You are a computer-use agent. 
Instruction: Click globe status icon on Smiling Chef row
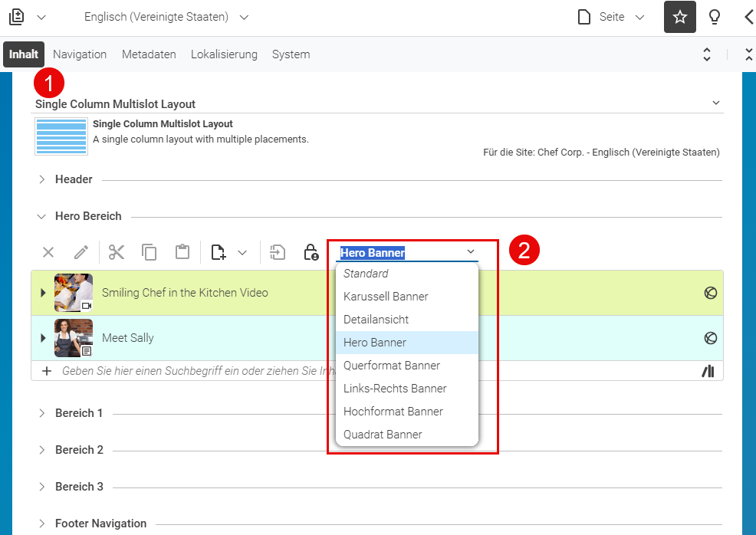coord(710,293)
